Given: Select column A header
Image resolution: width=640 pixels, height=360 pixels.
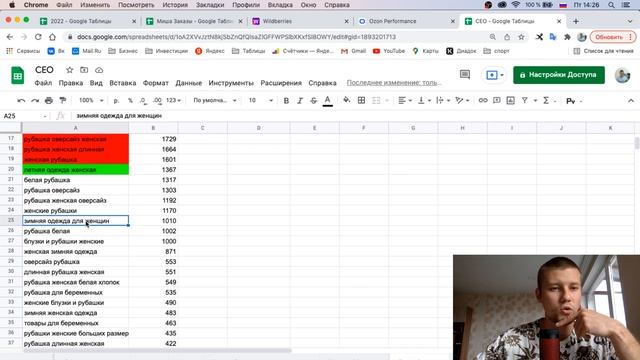Looking at the screenshot, I should (76, 128).
